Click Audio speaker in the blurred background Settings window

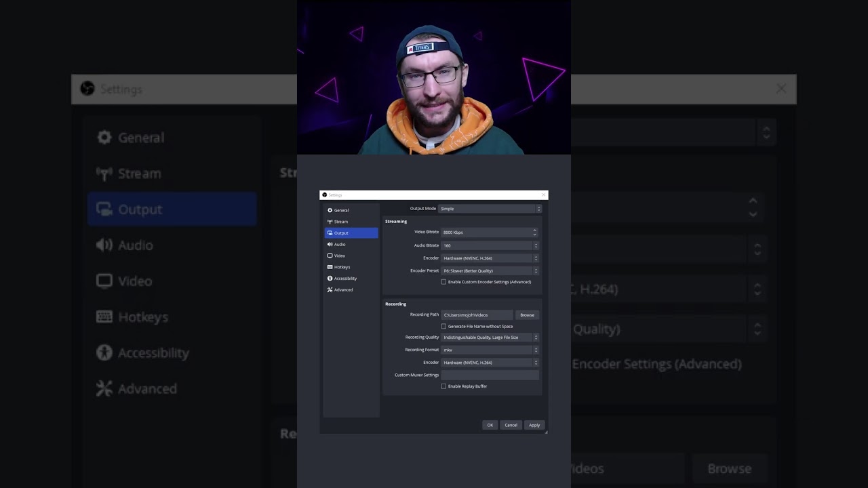click(104, 245)
